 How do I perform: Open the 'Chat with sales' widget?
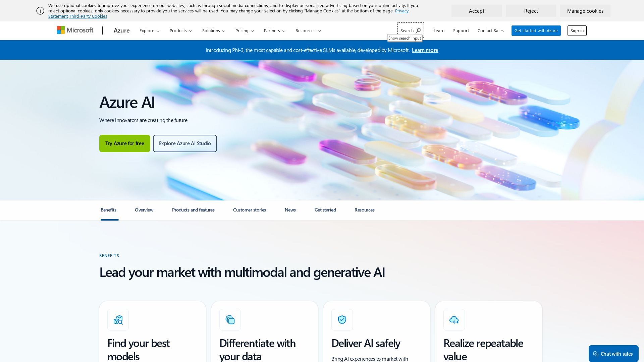(x=613, y=354)
